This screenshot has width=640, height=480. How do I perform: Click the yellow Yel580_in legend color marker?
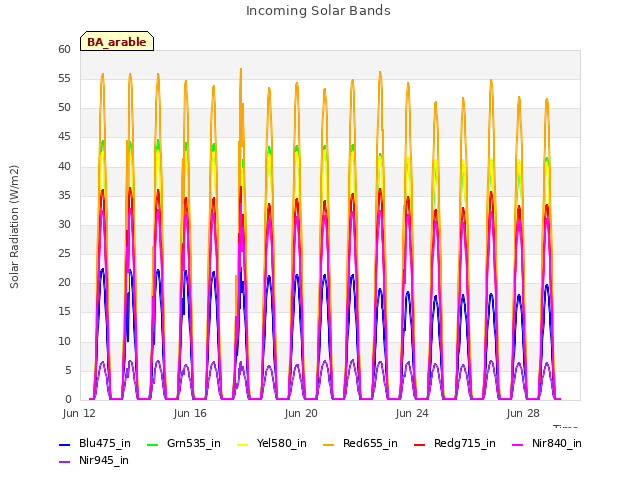[242, 444]
